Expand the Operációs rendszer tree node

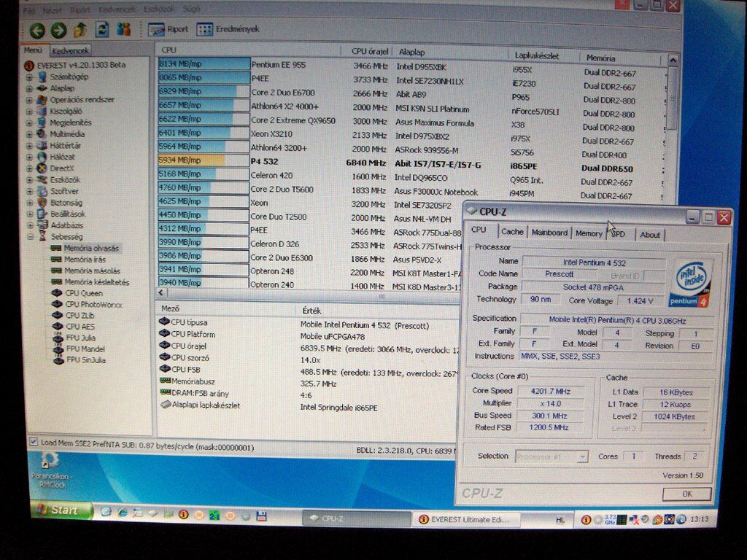point(29,99)
